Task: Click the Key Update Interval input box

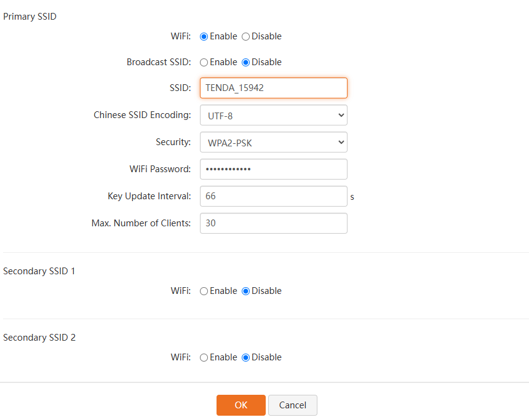Action: coord(273,196)
